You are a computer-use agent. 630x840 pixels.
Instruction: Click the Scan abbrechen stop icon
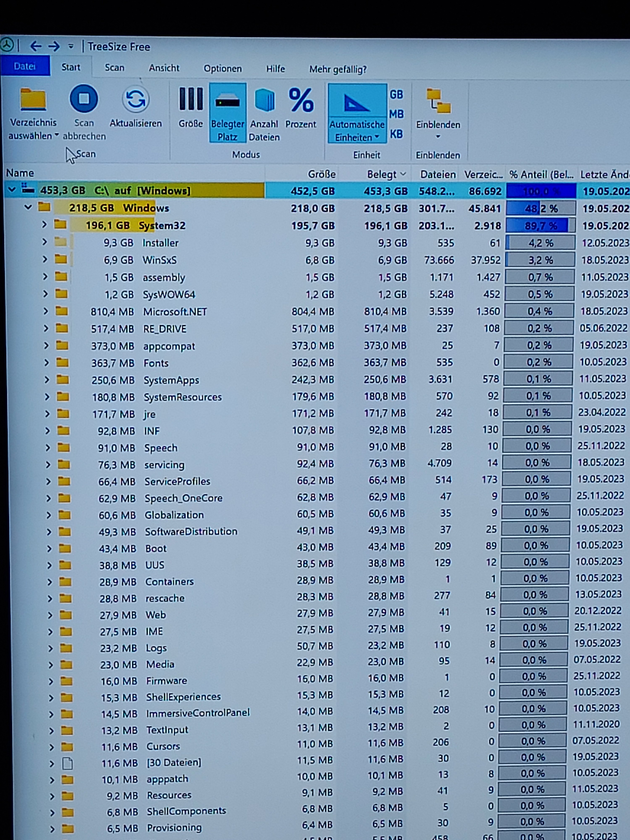click(84, 99)
